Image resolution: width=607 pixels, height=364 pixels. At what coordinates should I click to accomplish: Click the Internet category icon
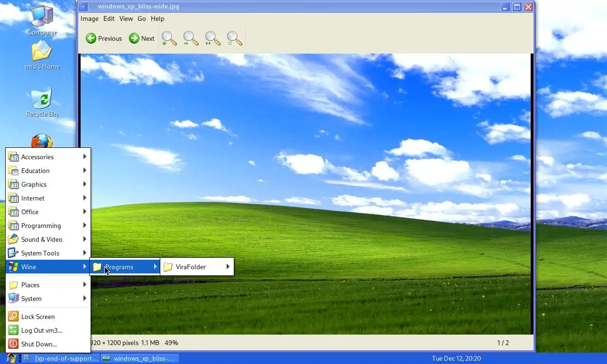pos(13,198)
